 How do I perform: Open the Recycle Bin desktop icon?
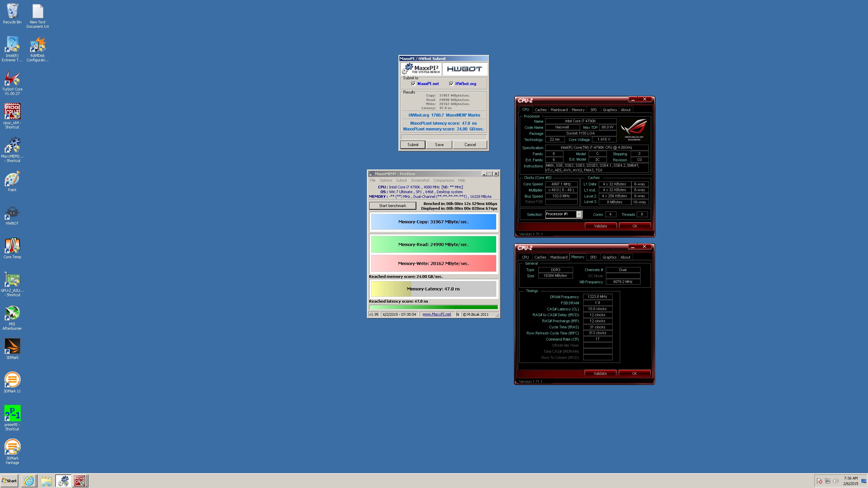(12, 14)
